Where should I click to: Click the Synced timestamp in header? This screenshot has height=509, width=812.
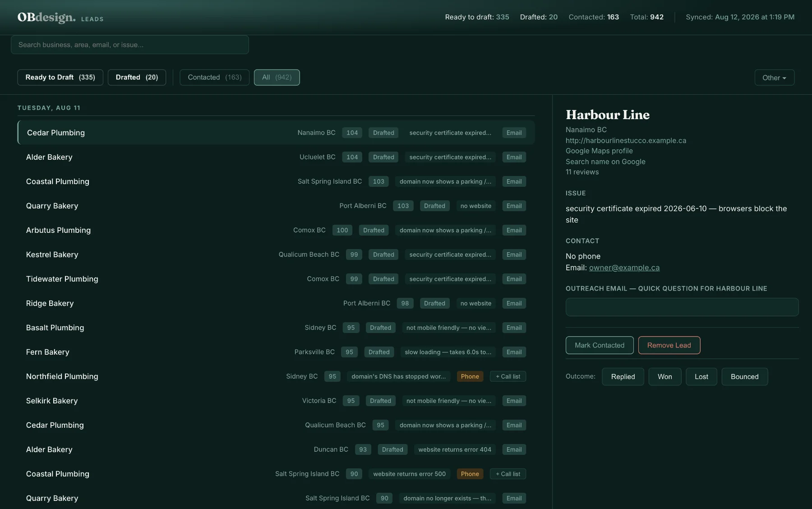pos(740,17)
